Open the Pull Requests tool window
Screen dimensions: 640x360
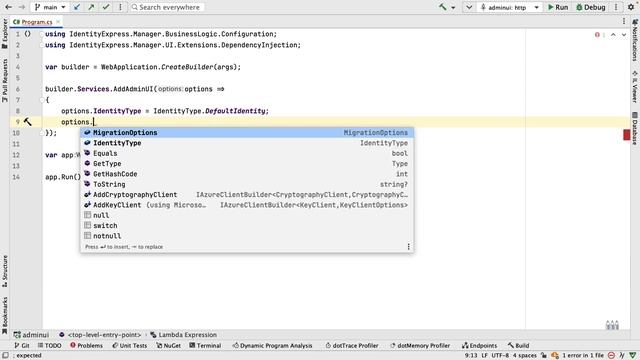pos(5,80)
